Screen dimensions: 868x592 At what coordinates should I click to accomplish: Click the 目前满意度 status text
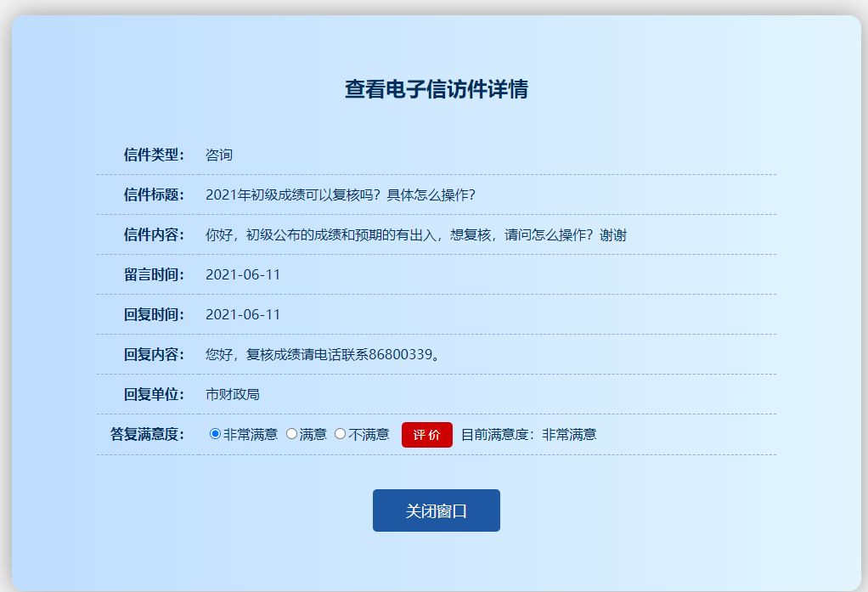click(x=528, y=434)
